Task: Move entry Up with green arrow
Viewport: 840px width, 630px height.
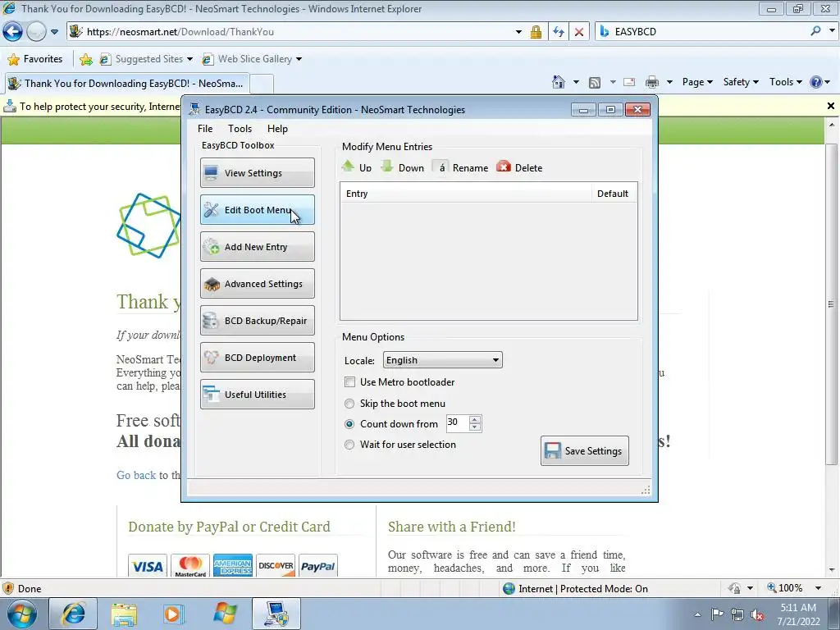Action: 357,167
